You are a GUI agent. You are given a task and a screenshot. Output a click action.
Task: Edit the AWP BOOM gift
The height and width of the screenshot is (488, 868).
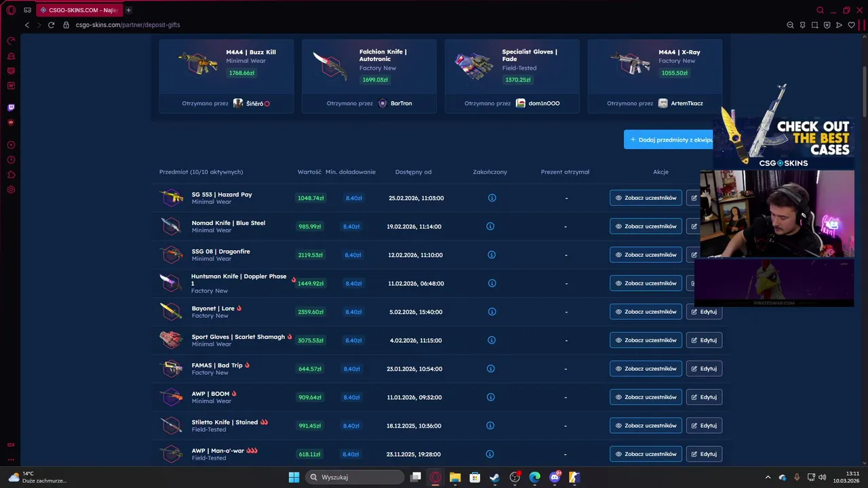click(x=704, y=397)
